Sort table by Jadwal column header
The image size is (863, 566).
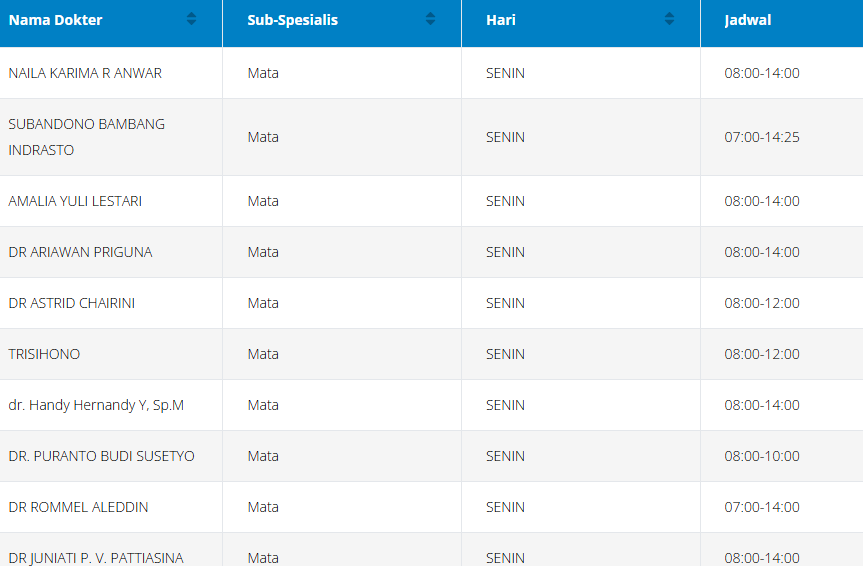[748, 20]
